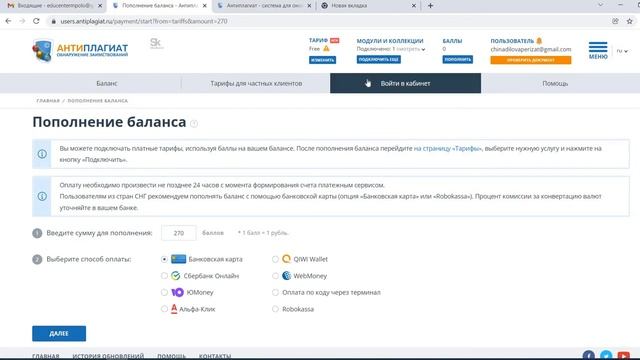Screen dimensions: 640x360
Task: Open the Баланс navigation tab
Action: 107,83
